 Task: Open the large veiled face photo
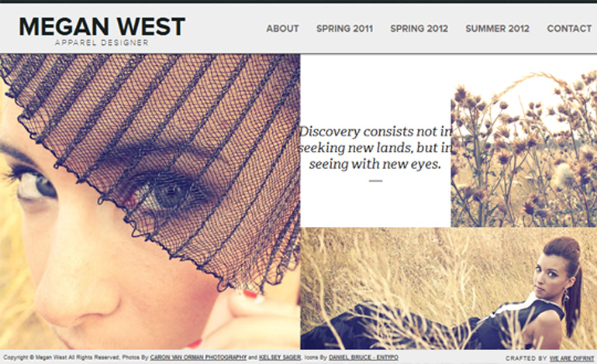coord(150,201)
